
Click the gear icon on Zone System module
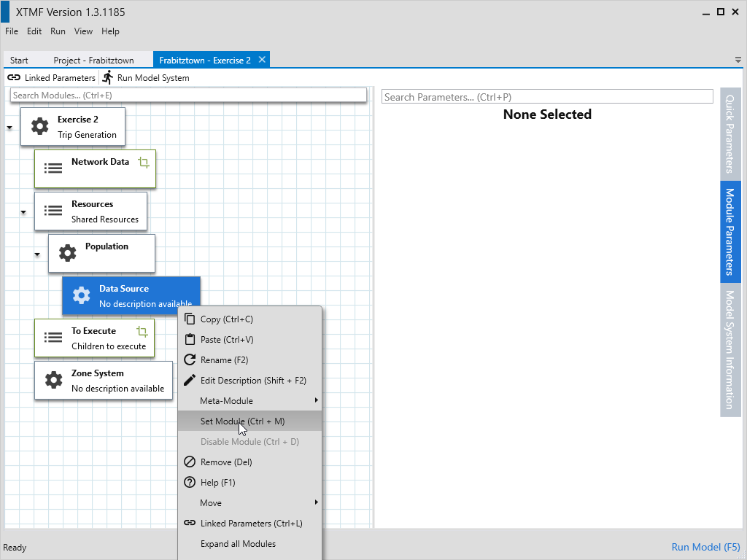[53, 380]
